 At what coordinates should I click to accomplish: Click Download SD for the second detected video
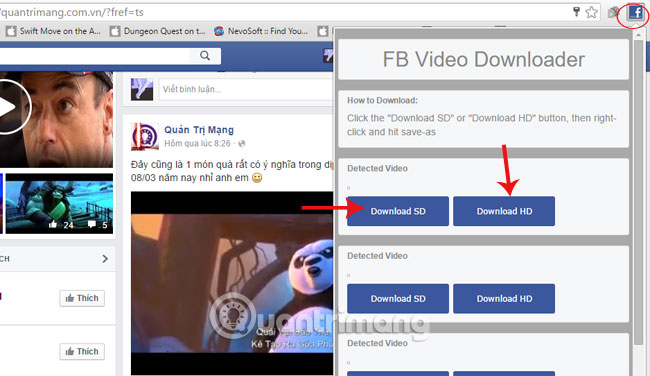398,298
